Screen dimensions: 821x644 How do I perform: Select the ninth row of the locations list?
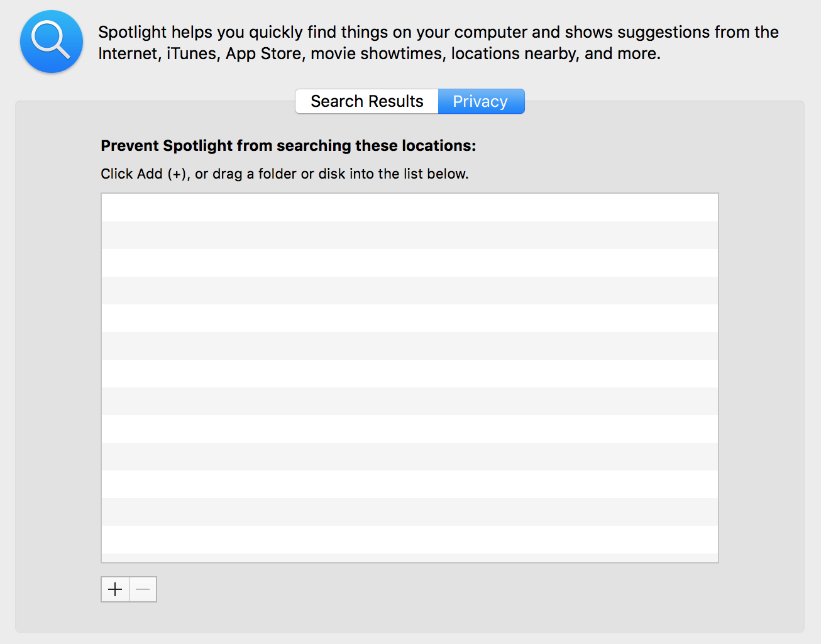tap(409, 429)
